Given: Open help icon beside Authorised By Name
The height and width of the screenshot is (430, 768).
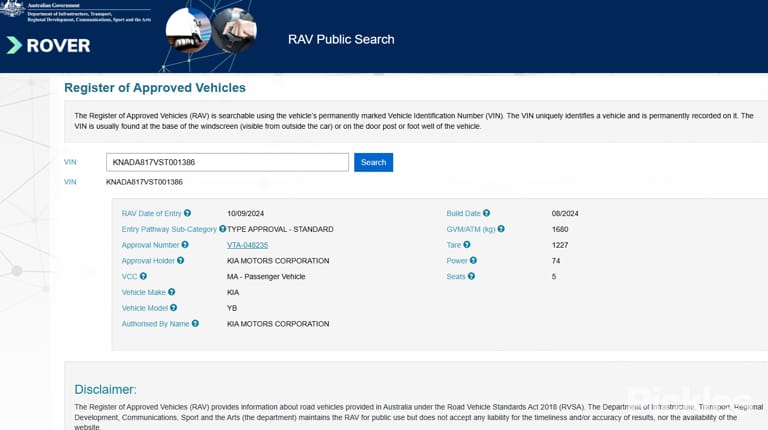Looking at the screenshot, I should pos(195,323).
